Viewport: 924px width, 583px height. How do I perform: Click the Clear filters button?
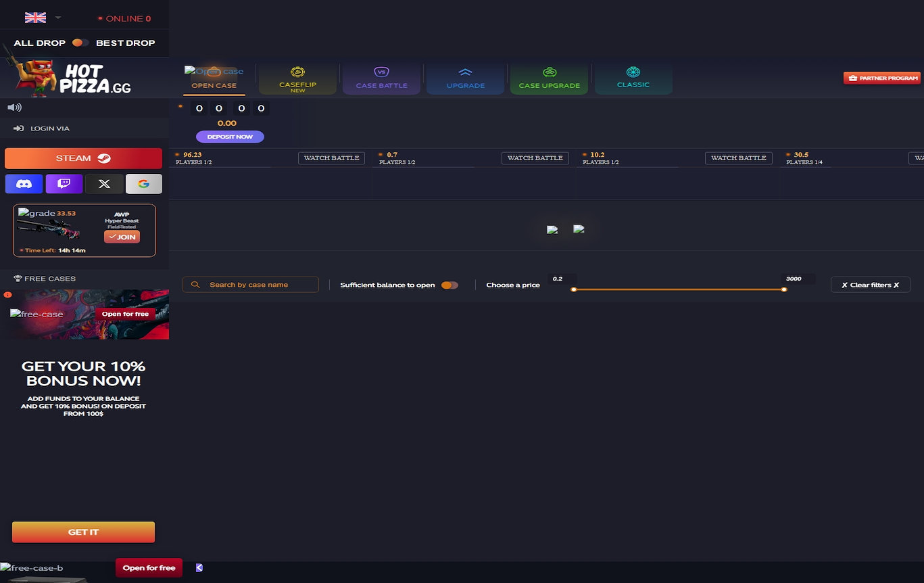[x=870, y=285]
